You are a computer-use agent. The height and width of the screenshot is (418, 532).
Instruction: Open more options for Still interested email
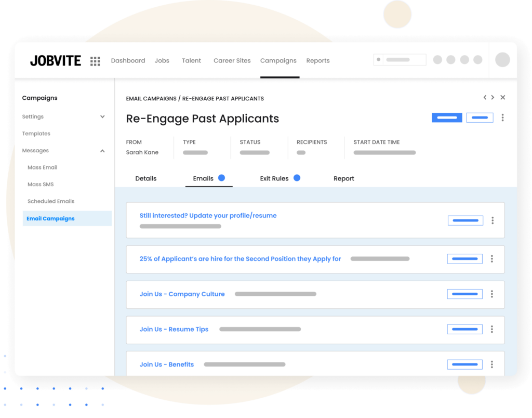[493, 220]
